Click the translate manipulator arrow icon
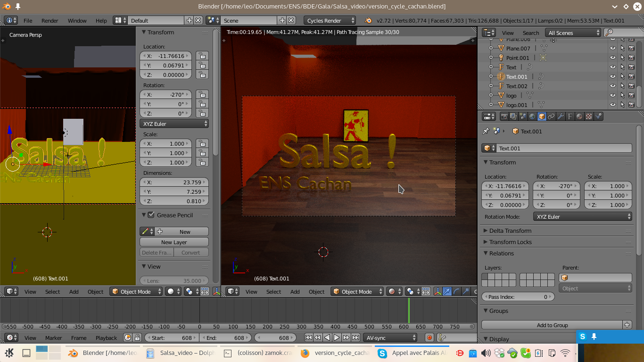Screen dimensions: 644x362 tap(447, 291)
